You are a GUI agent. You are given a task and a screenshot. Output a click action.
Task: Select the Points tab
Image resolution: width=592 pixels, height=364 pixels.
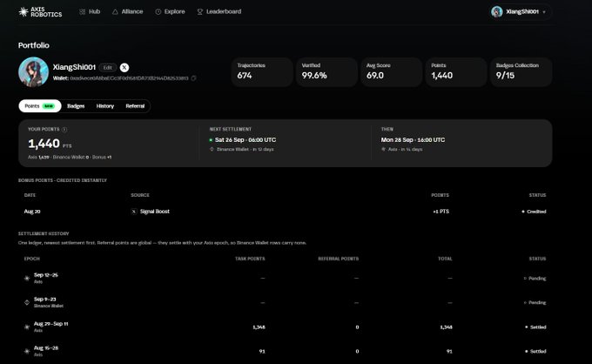pyautogui.click(x=40, y=106)
